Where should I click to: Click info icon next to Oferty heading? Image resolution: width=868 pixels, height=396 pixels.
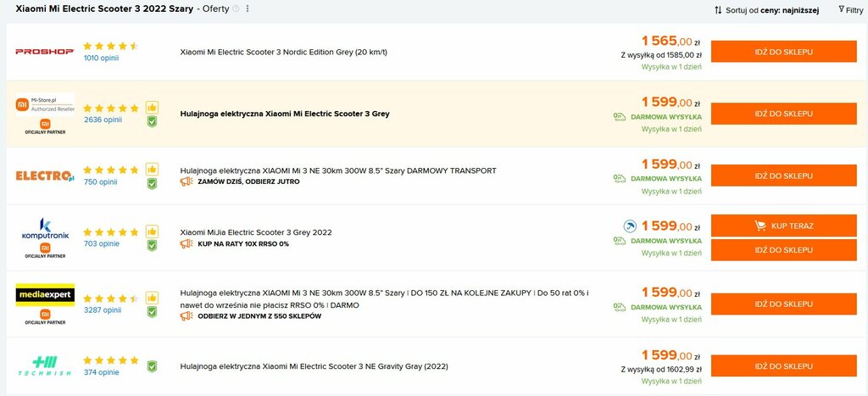[x=236, y=8]
